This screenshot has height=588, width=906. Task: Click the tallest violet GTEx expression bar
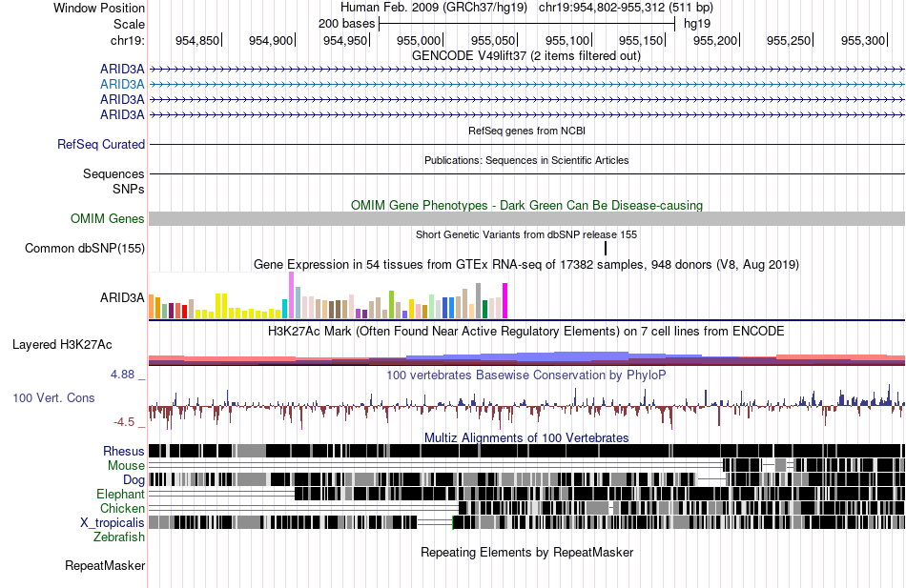(291, 295)
